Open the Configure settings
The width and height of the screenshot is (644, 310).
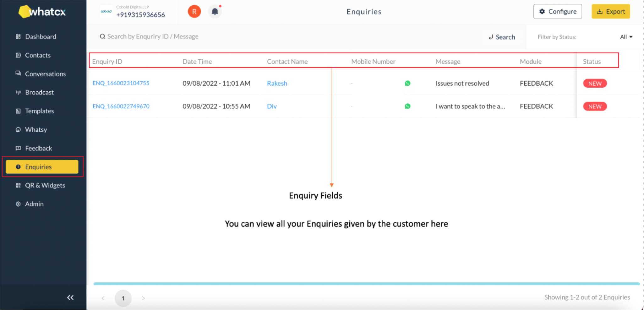coord(557,11)
